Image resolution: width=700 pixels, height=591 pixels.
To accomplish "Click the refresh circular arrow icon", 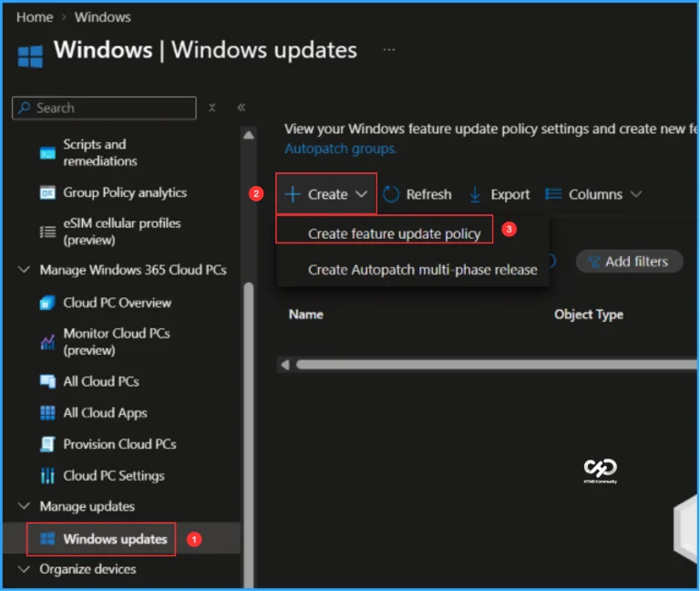I will point(391,194).
